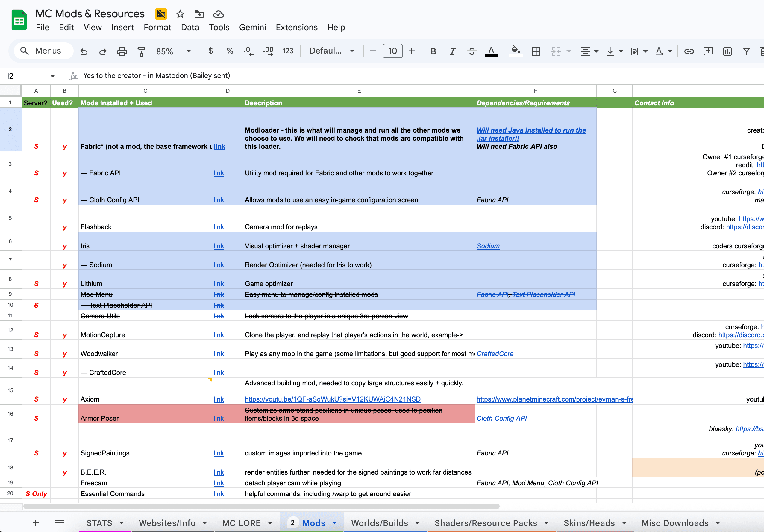The image size is (764, 532).
Task: Toggle bold formatting
Action: pos(433,51)
